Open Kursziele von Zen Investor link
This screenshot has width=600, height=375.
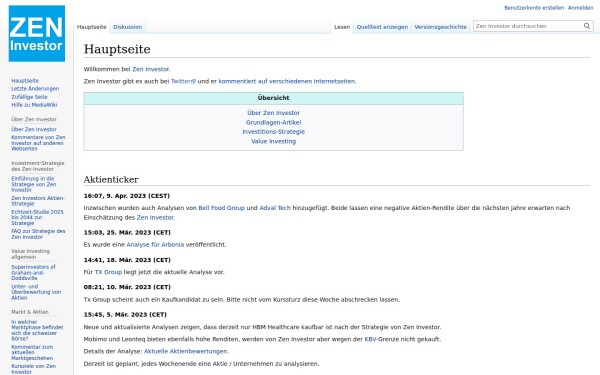tap(34, 369)
